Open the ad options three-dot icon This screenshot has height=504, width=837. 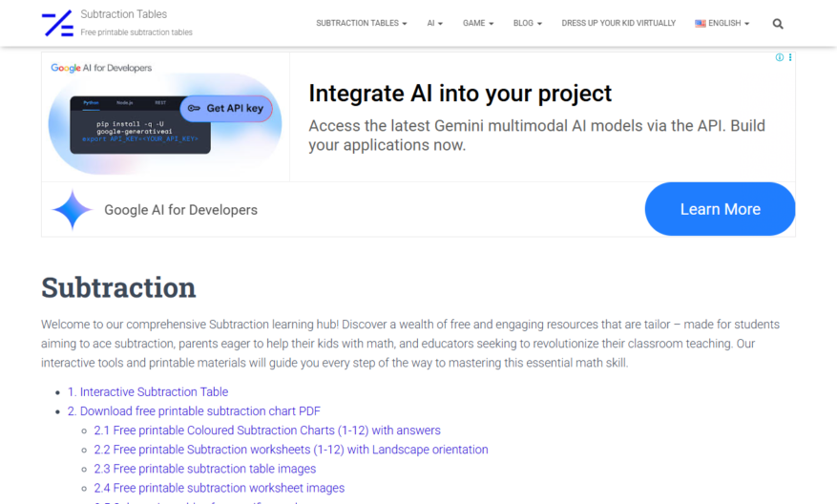pyautogui.click(x=790, y=57)
